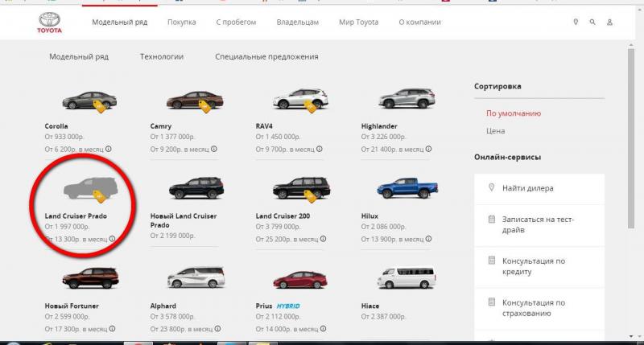Screen dimensions: 644x345
Task: Open the search magnifier icon in header
Action: click(x=592, y=23)
